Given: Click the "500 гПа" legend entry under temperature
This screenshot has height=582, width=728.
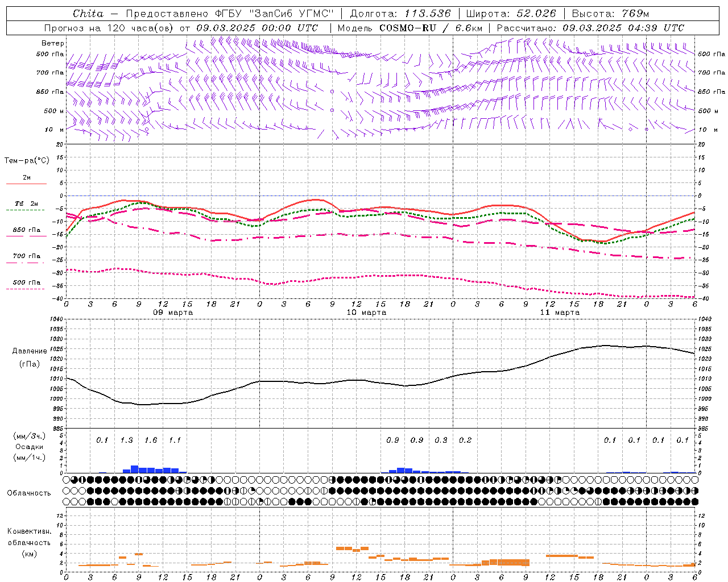Looking at the screenshot, I should click(27, 282).
